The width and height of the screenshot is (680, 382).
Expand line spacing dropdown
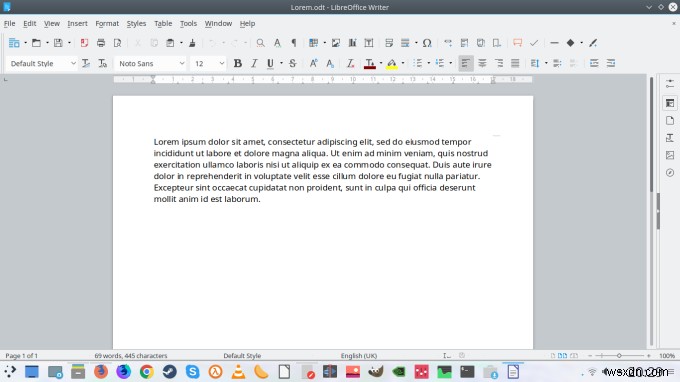[x=546, y=64]
